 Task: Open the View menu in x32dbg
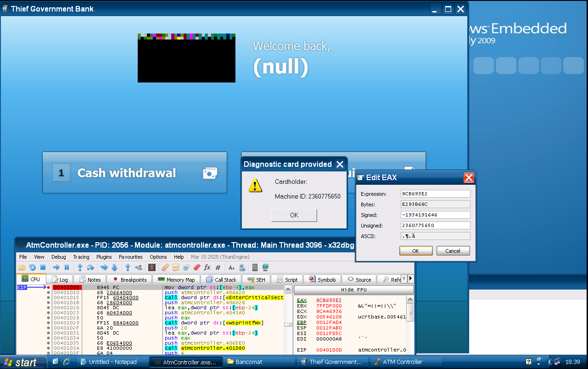click(x=39, y=257)
